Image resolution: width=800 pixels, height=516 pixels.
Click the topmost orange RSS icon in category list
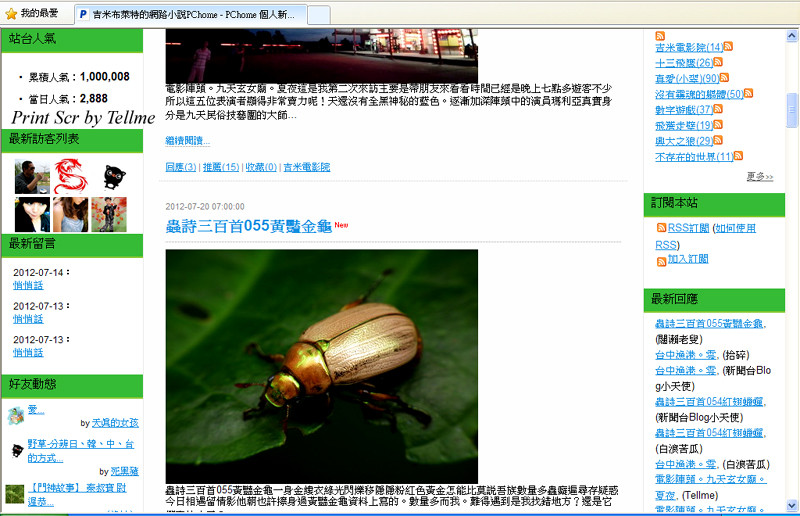pyautogui.click(x=660, y=35)
